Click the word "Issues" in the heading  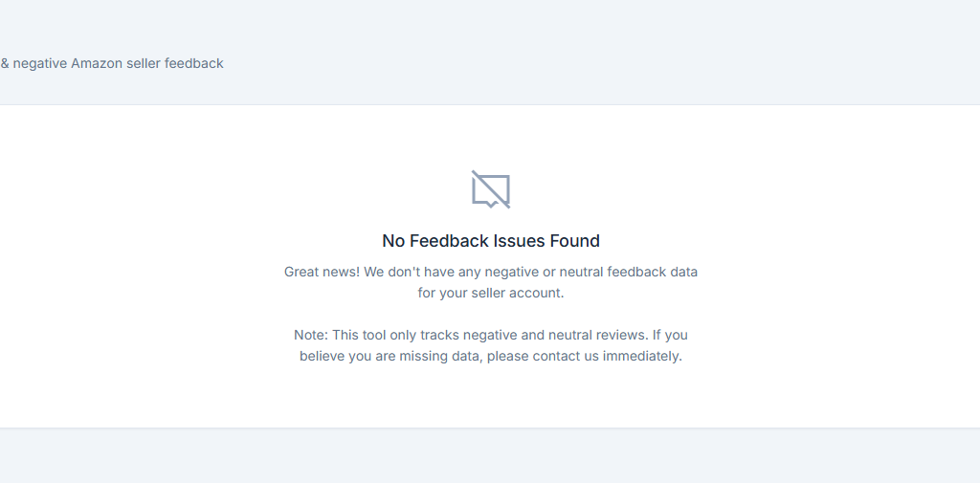coord(518,241)
